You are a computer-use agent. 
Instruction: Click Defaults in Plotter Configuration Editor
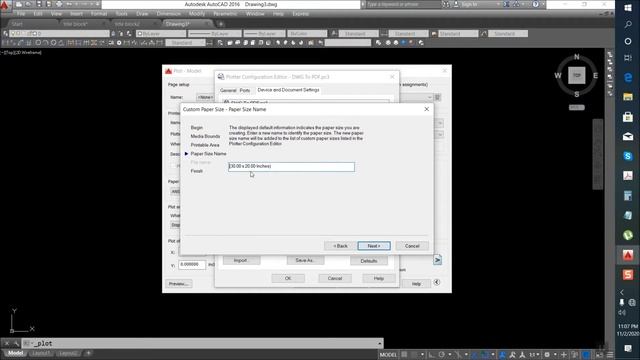[369, 261]
